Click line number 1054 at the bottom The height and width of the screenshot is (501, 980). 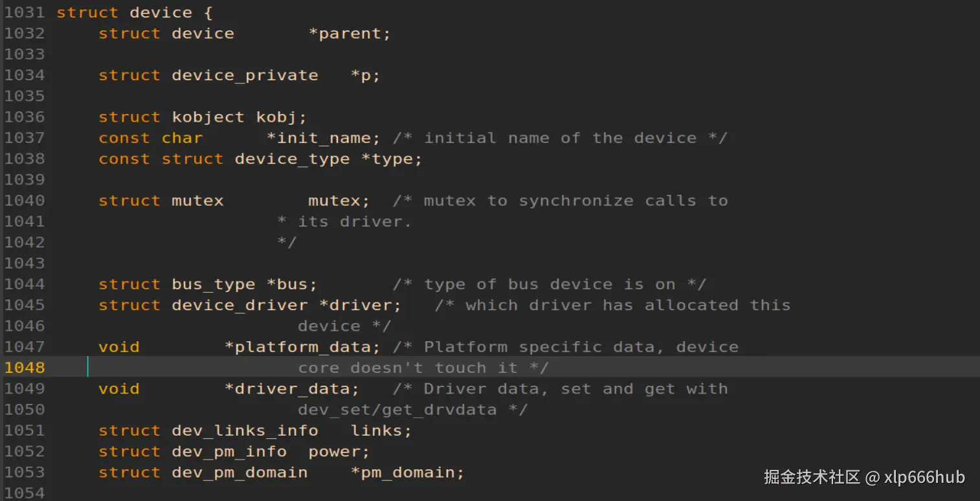click(x=25, y=493)
